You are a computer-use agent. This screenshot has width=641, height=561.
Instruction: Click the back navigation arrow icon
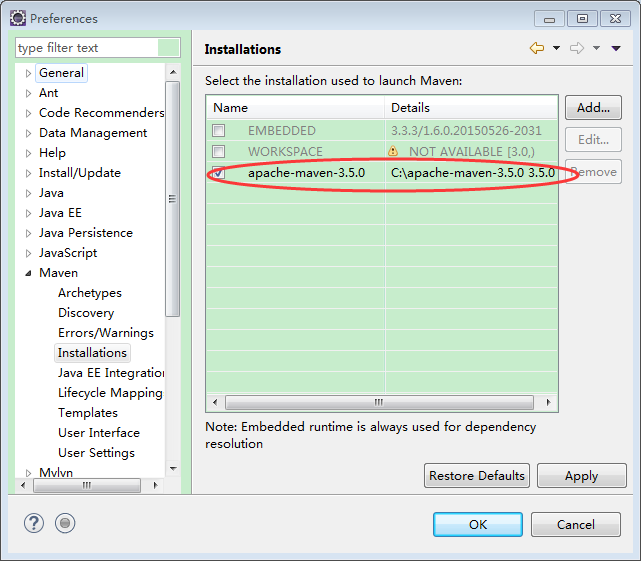[x=537, y=48]
